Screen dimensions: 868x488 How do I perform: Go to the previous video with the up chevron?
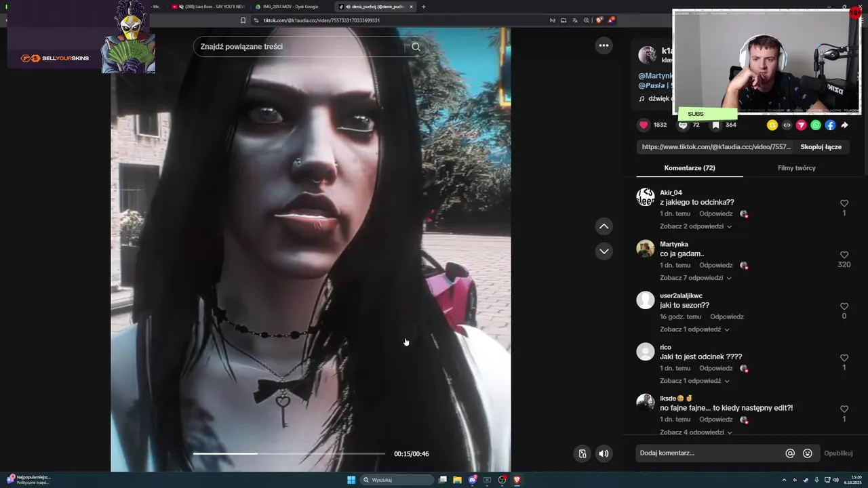point(604,226)
